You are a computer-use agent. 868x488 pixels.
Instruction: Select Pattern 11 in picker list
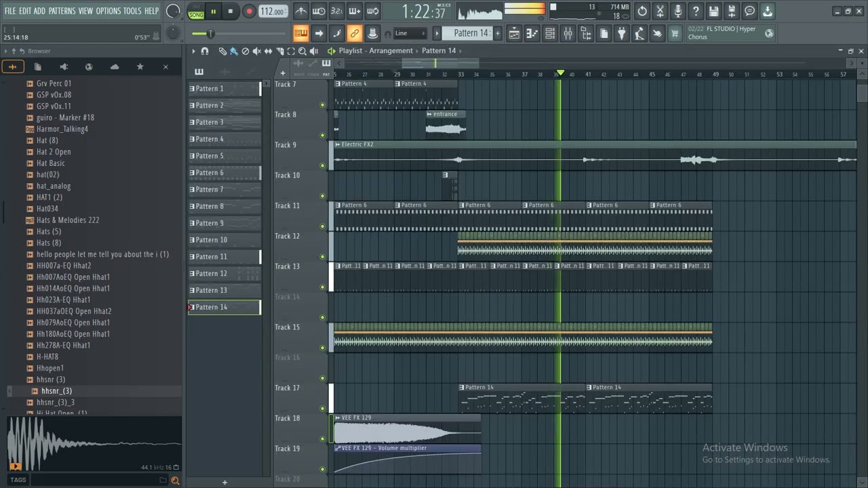pos(224,257)
